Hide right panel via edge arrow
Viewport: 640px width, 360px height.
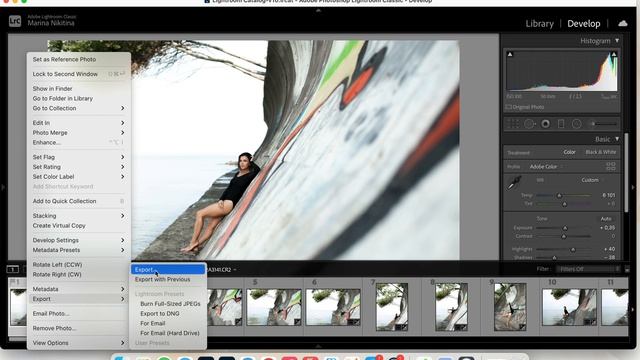(633, 187)
